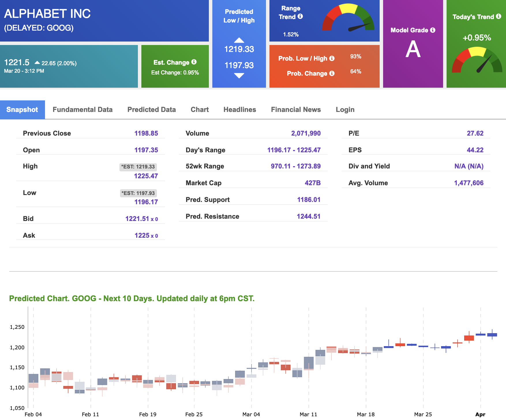This screenshot has height=420, width=506.
Task: Click the P/E value 27.62
Action: coord(475,133)
